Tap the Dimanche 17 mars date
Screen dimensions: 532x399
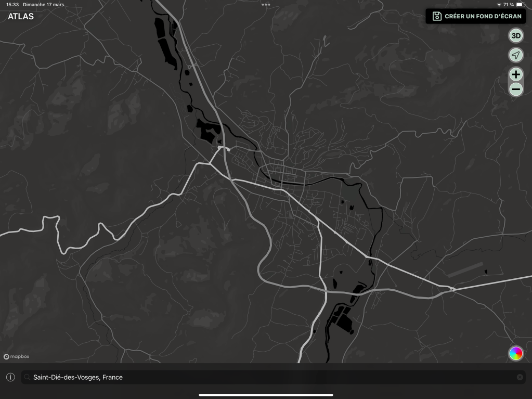coord(44,5)
